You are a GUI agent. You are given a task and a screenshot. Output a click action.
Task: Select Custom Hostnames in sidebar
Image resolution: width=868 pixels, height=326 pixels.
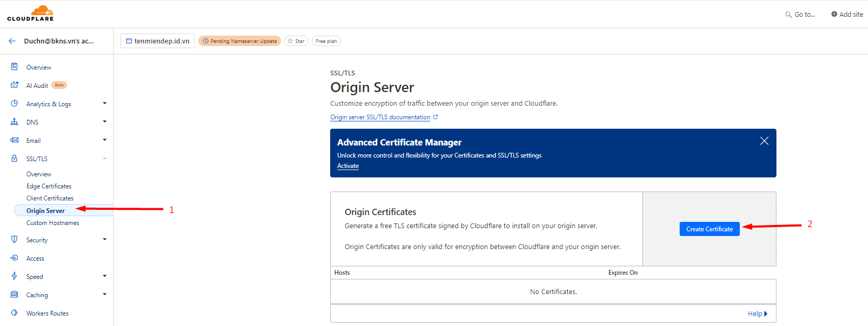point(53,223)
